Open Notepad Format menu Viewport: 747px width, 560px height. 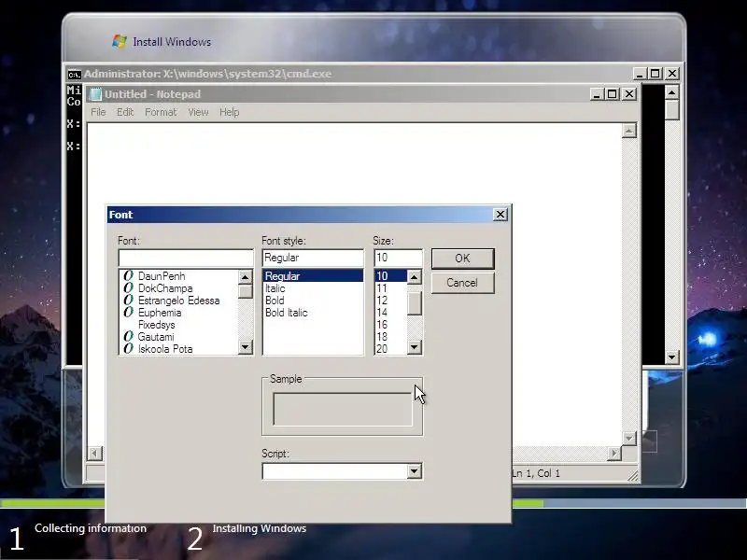click(161, 112)
